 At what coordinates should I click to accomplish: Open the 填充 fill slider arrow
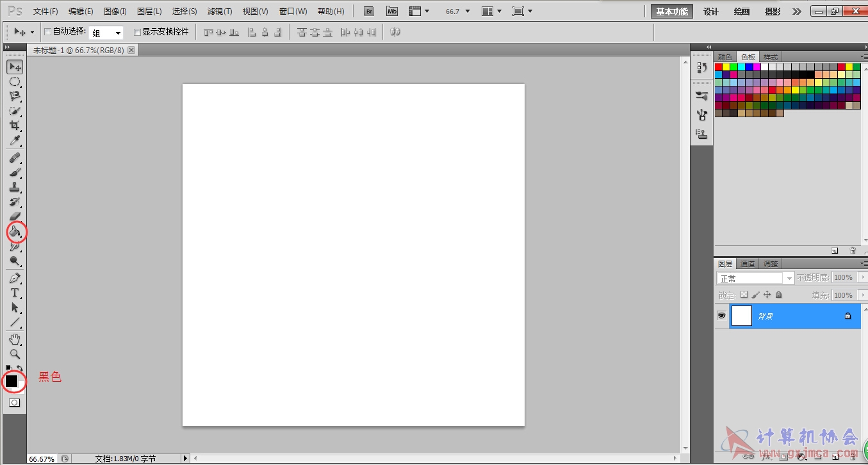(x=862, y=295)
